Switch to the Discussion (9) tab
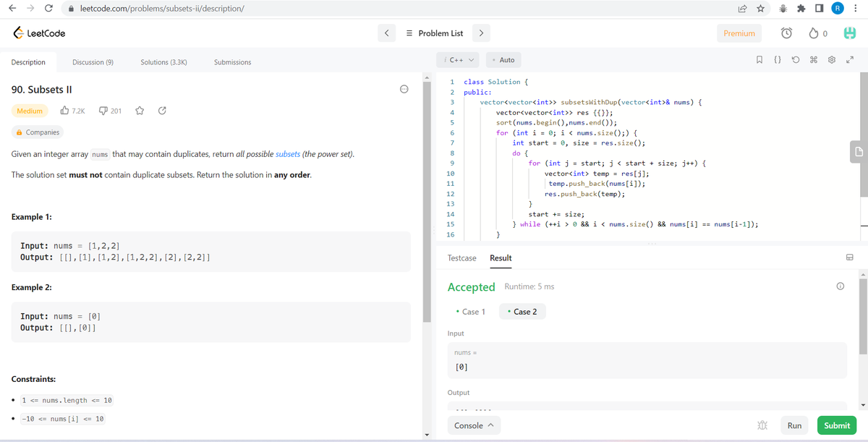Viewport: 868px width, 442px height. click(x=93, y=62)
